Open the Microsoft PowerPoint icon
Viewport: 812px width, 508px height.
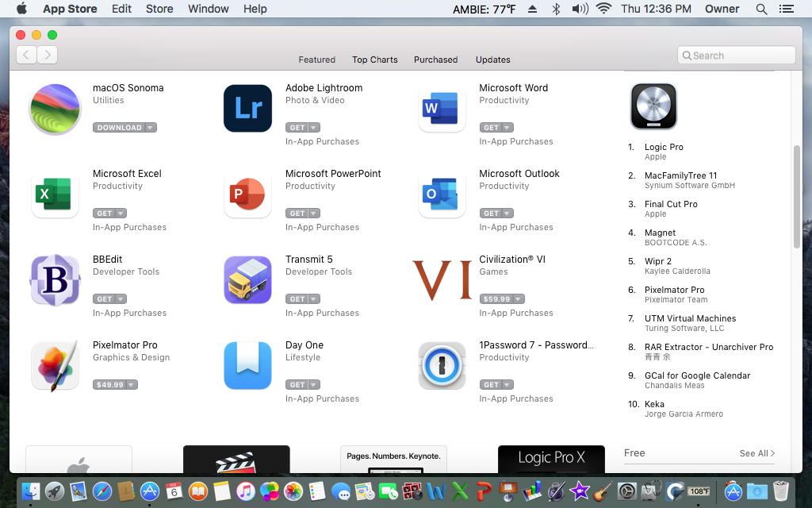[247, 194]
